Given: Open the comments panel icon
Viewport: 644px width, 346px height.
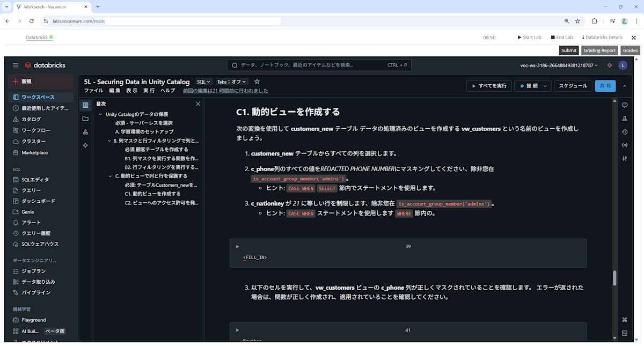Looking at the screenshot, I should point(625,105).
